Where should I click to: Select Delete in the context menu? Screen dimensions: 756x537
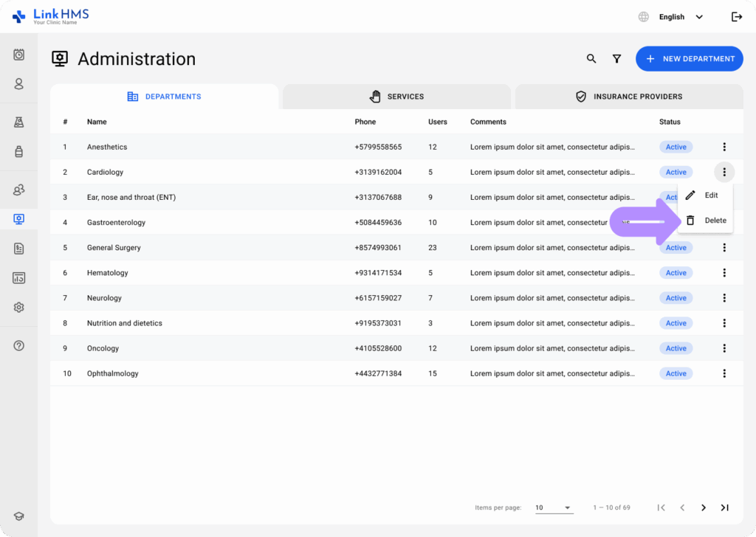(706, 221)
